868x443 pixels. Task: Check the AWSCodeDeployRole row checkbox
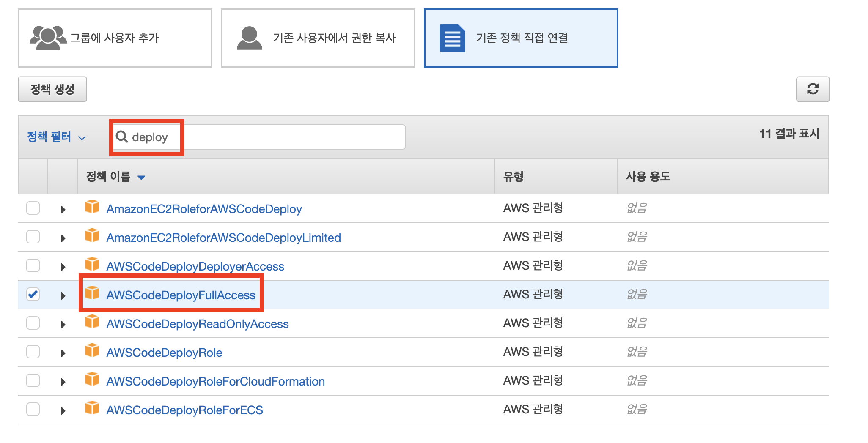pyautogui.click(x=33, y=352)
